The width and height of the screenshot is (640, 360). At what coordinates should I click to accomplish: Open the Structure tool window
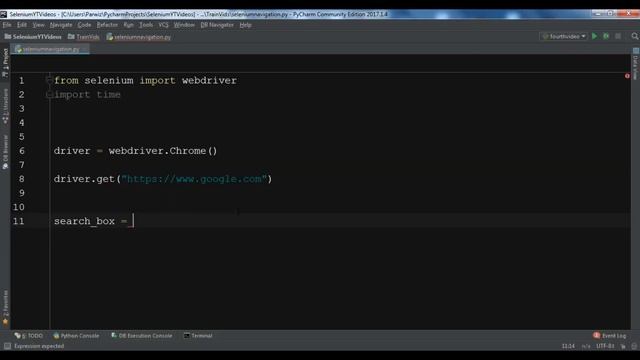[x=5, y=106]
